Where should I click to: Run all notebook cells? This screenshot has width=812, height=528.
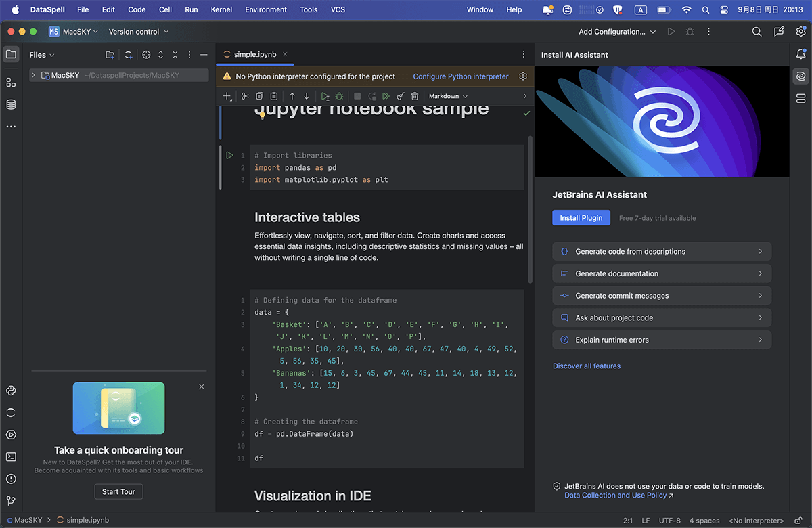386,96
